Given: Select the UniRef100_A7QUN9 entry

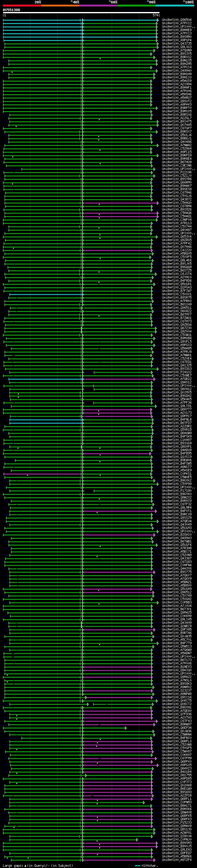Looking at the screenshot, I should [x=177, y=50].
